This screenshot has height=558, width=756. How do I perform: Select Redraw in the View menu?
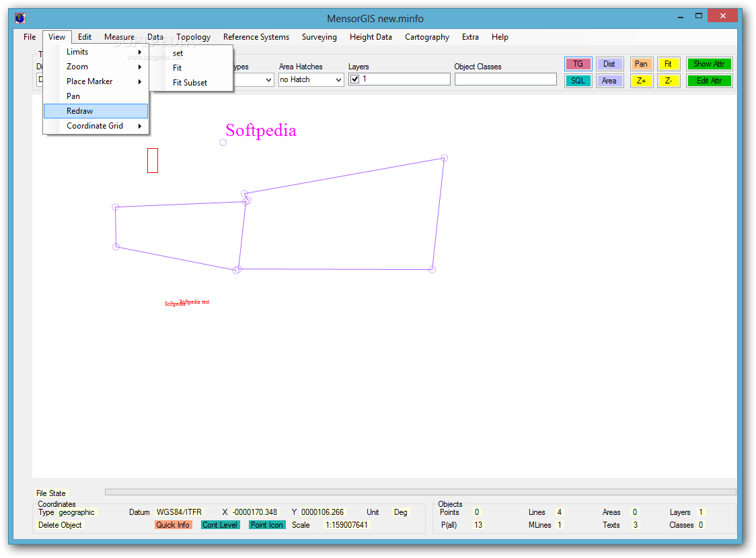click(96, 111)
